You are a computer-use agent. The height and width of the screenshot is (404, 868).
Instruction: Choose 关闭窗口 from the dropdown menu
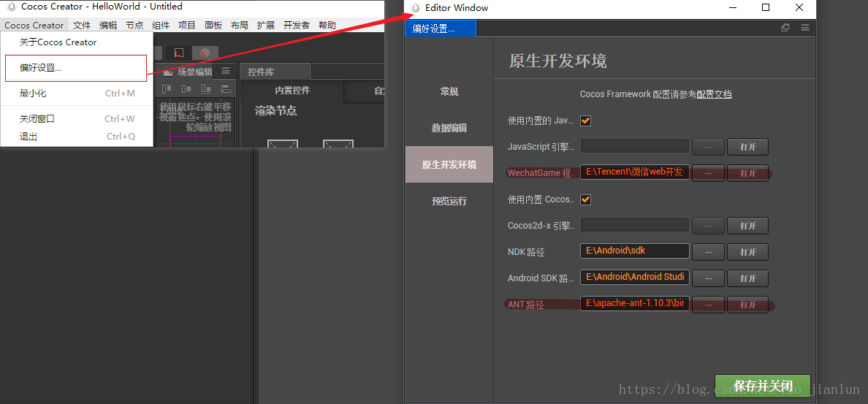77,118
